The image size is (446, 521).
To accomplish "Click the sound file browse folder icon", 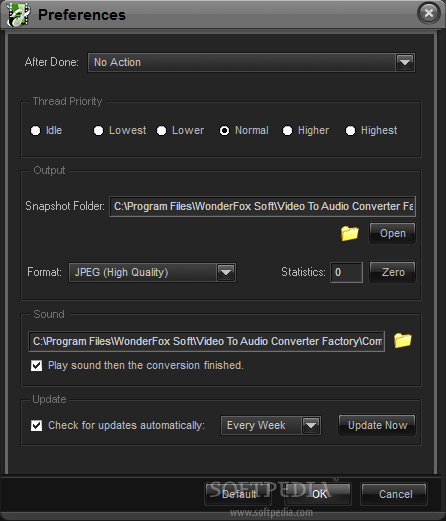I will [x=403, y=340].
